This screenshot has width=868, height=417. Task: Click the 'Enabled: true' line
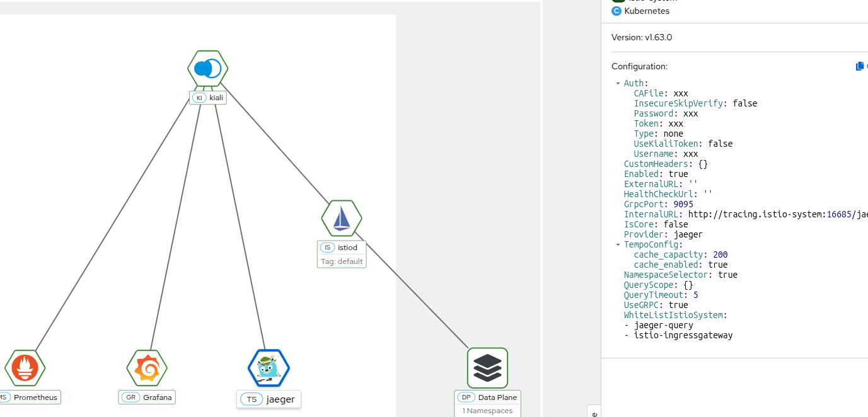[x=656, y=174]
